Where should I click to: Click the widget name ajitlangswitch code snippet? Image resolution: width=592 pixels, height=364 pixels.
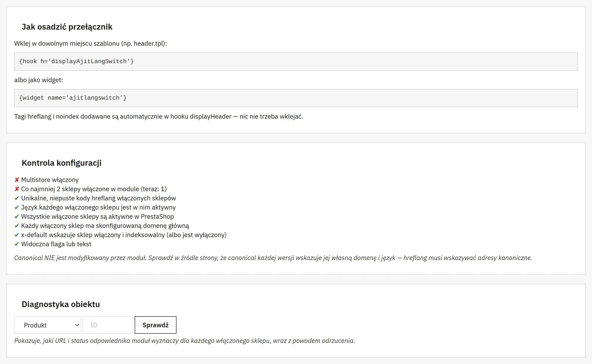tap(296, 98)
